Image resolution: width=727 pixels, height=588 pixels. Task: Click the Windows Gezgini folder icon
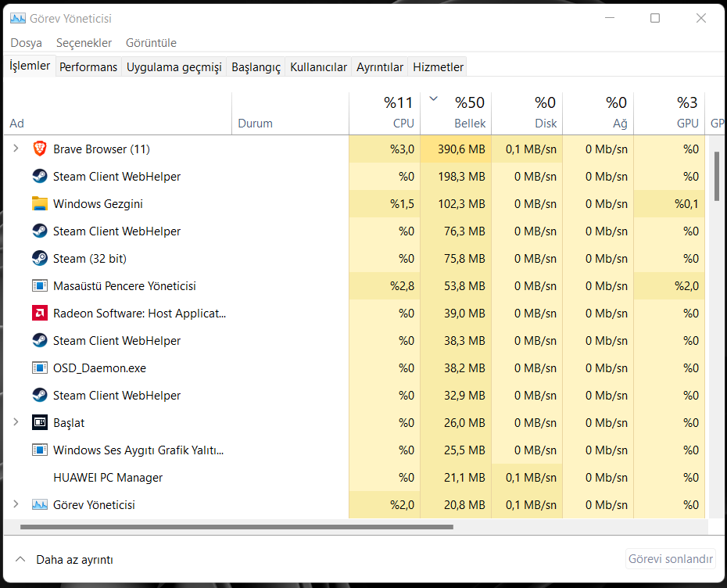(40, 203)
